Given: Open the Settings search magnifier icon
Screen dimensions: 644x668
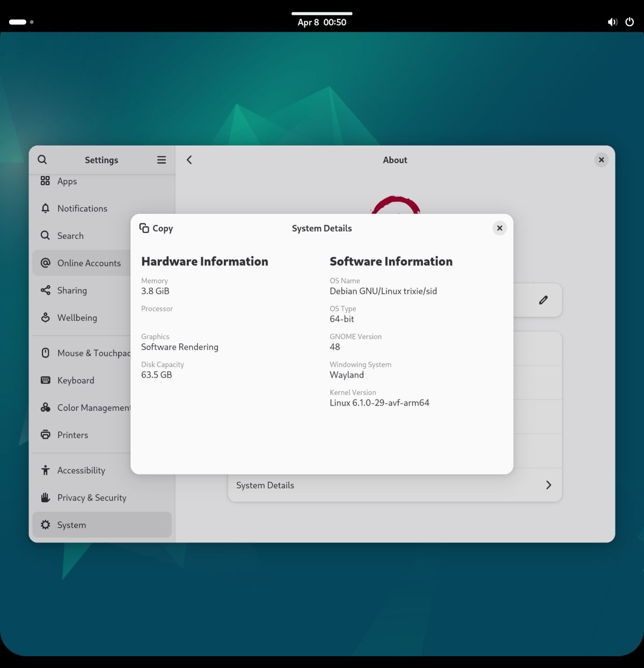Looking at the screenshot, I should (42, 159).
